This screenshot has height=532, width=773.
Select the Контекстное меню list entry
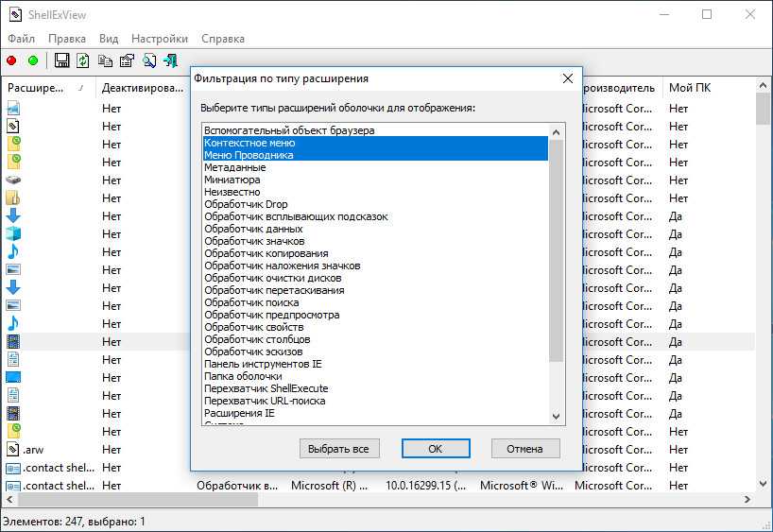(x=375, y=143)
